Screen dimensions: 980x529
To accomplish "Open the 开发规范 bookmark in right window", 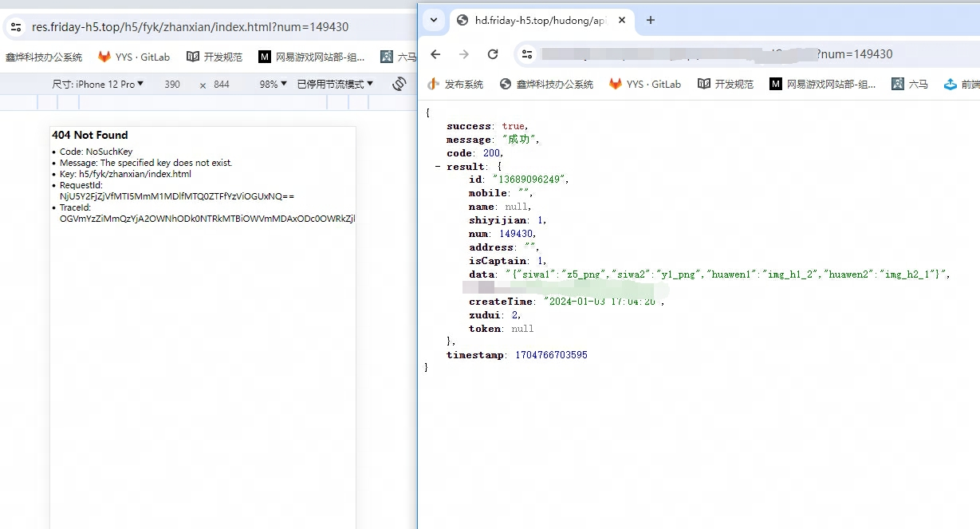I will click(x=726, y=84).
